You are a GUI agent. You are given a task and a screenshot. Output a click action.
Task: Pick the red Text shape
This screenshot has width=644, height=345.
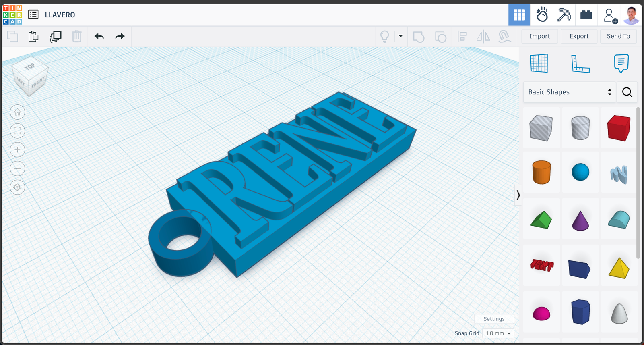[541, 265]
